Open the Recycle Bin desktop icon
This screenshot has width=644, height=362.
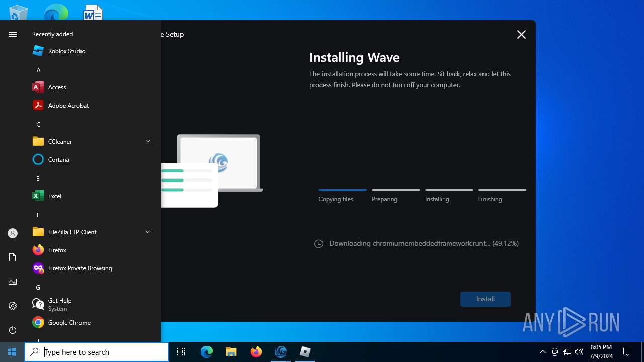[19, 13]
